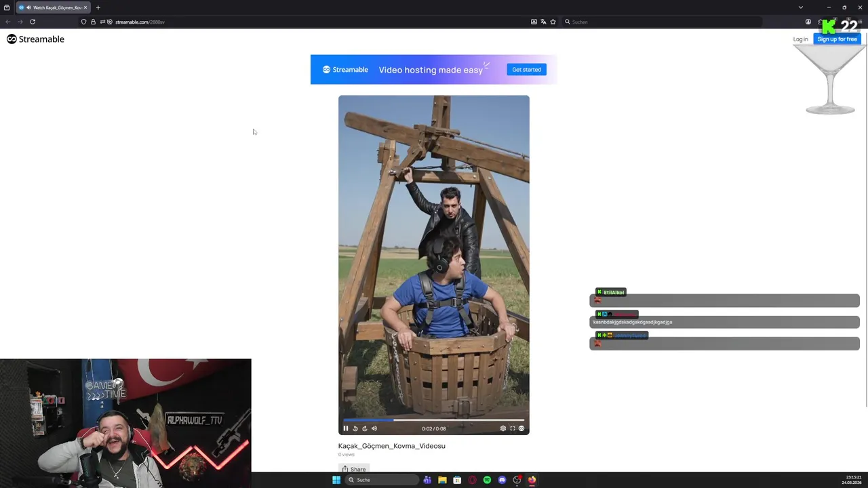Viewport: 868px width, 488px height.
Task: Mute the tab via its speaker icon
Action: click(x=28, y=7)
